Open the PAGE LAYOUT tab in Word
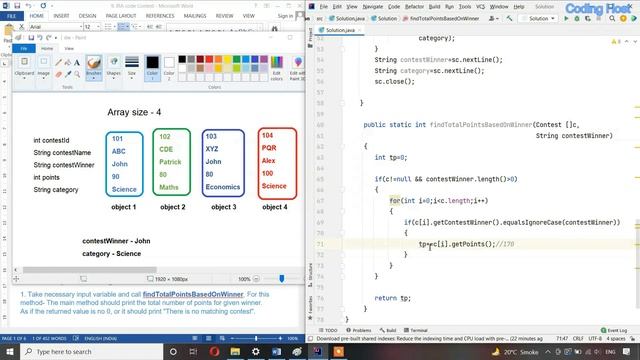The width and height of the screenshot is (640, 360). (x=121, y=16)
